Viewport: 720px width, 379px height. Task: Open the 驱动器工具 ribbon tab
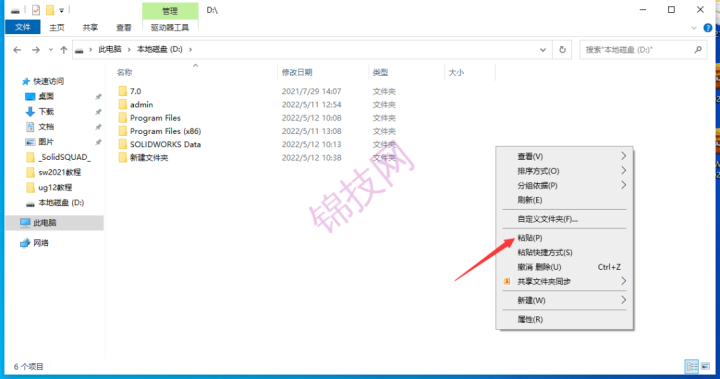tap(170, 28)
